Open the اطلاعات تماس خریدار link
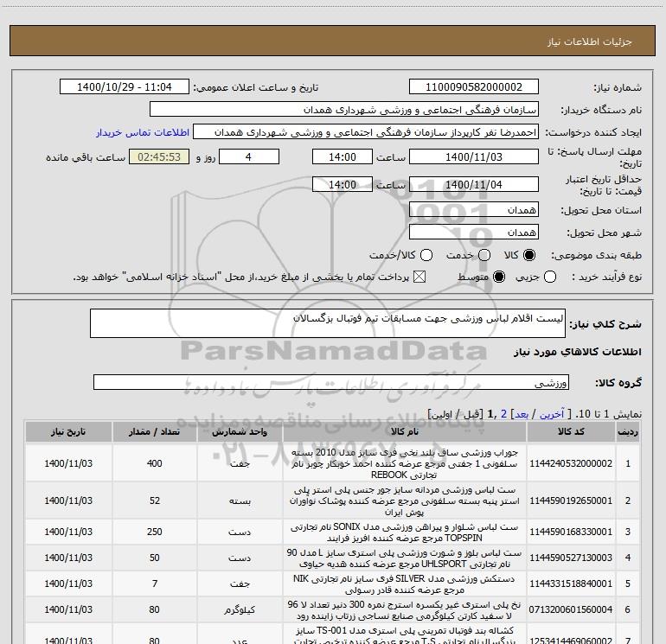Image resolution: width=666 pixels, height=644 pixels. 143,132
